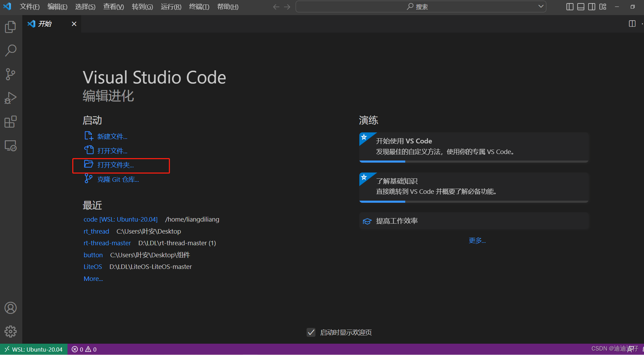Click 克隆 Git 仓库... link
This screenshot has width=644, height=355.
(x=118, y=179)
